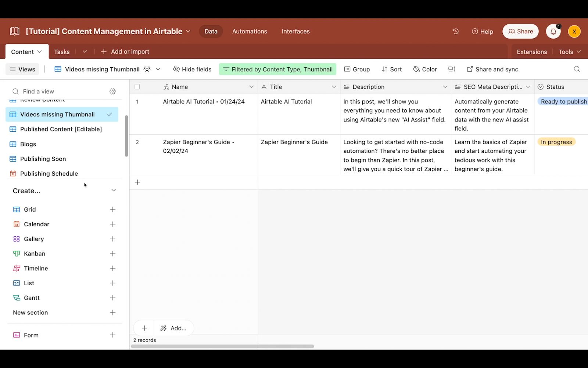
Task: Click Hide fields
Action: (x=192, y=69)
